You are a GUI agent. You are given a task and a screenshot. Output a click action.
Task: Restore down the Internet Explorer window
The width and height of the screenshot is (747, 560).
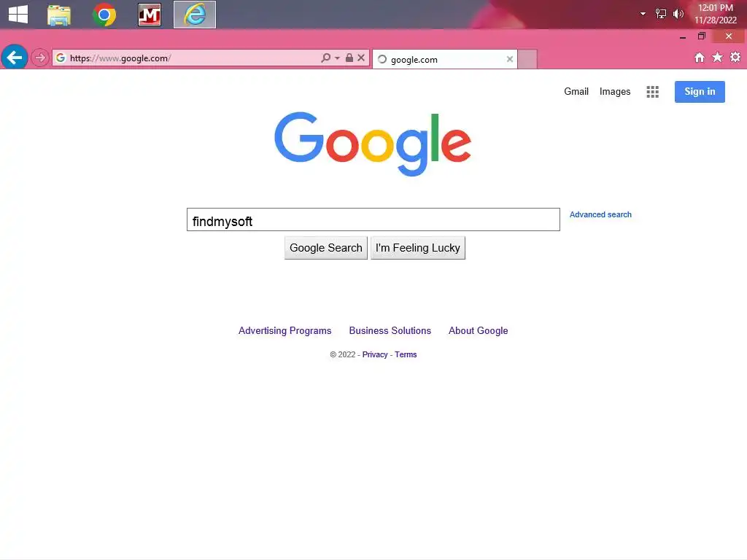[701, 36]
